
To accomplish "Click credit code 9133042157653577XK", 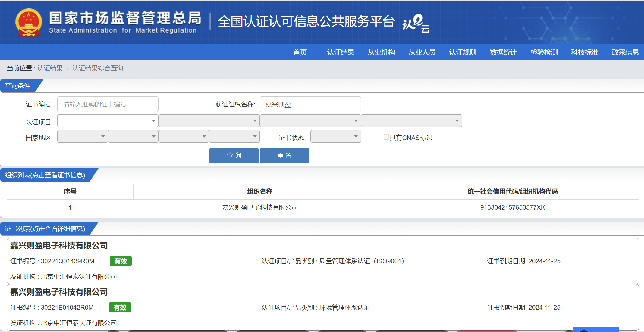I will click(x=513, y=207).
